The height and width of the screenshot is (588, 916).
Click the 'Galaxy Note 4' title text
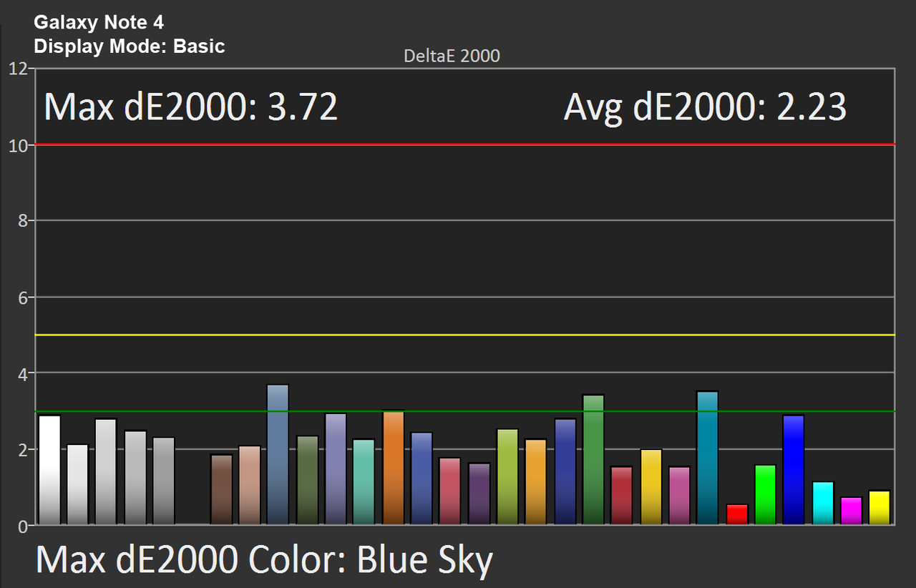click(99, 23)
